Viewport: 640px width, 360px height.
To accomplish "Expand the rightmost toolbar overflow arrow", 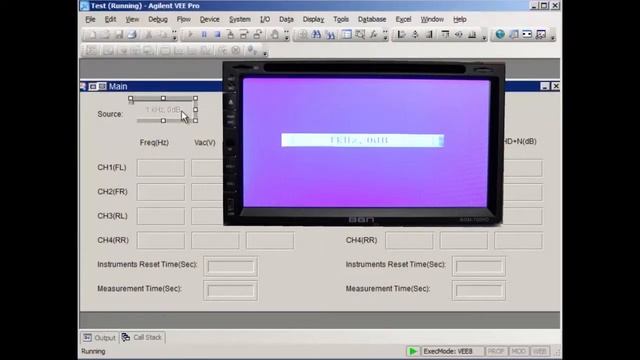I will (x=553, y=37).
